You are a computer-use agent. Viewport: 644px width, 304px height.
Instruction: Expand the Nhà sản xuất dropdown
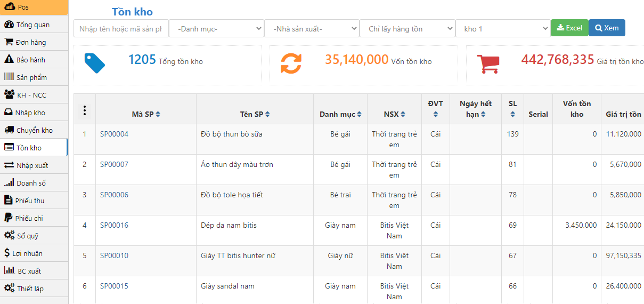pos(312,29)
